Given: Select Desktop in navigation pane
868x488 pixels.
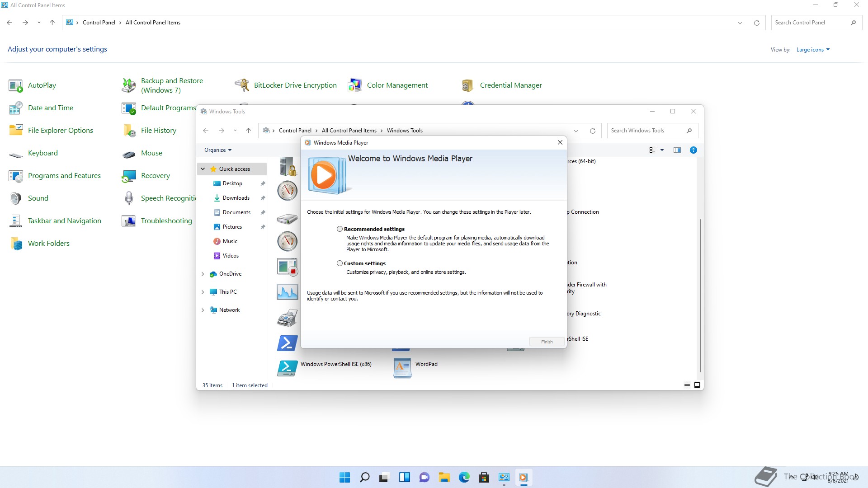Looking at the screenshot, I should coord(232,183).
